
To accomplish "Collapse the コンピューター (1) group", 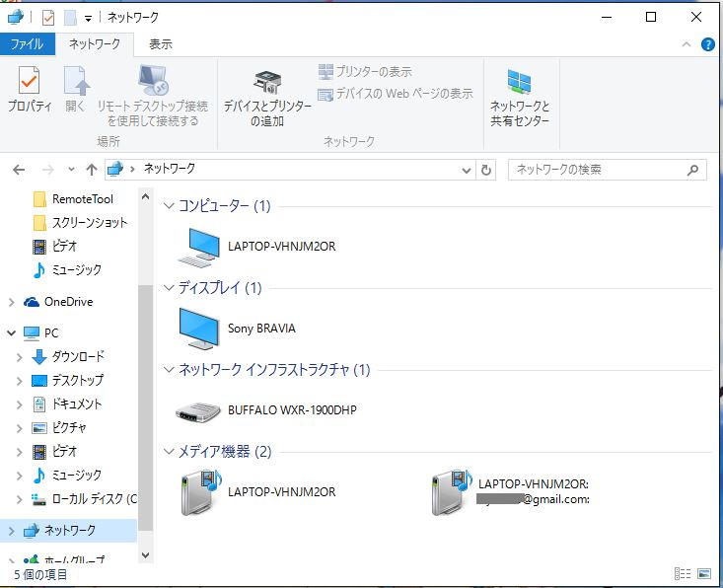I will click(169, 205).
